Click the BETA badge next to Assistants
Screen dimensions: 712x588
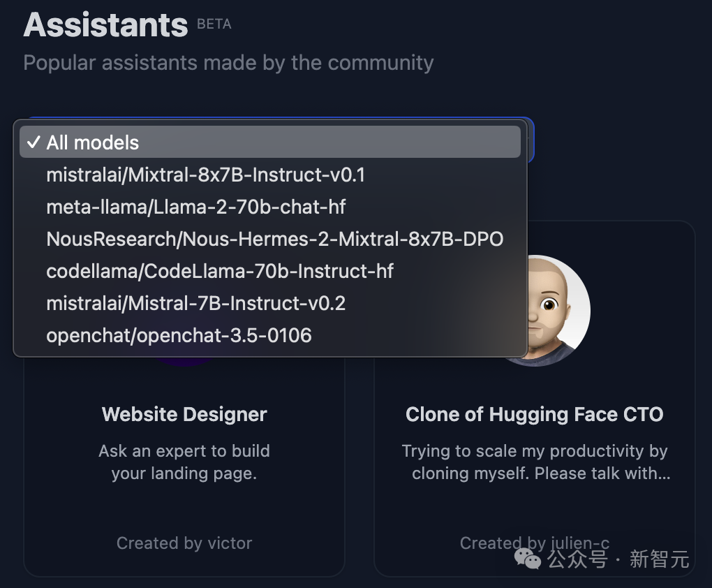[x=214, y=24]
